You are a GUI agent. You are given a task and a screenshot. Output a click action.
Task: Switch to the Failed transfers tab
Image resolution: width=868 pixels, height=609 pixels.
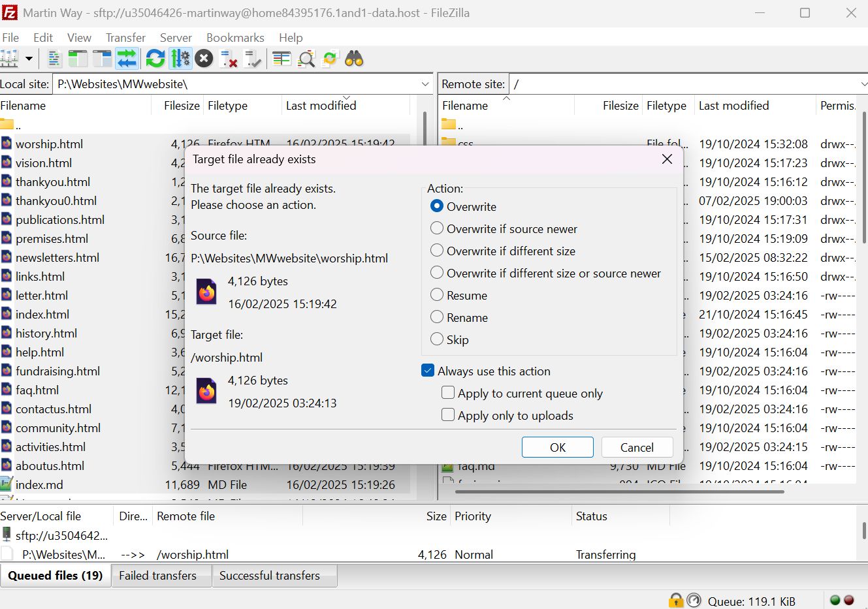coord(157,575)
